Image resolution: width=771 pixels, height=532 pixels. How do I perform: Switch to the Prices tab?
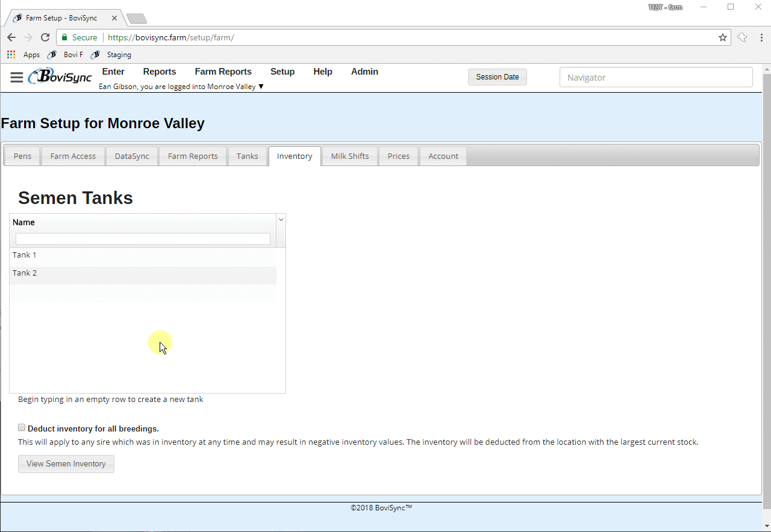point(399,156)
